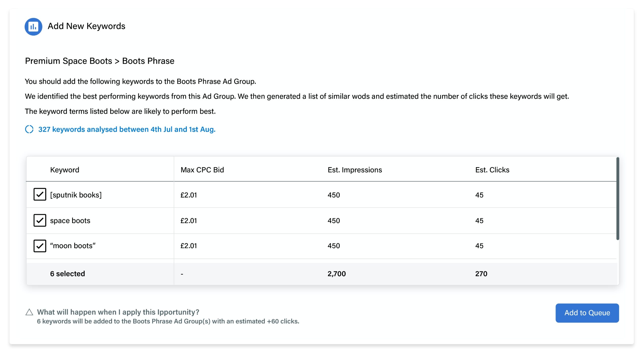The height and width of the screenshot is (355, 644).
Task: Click the space boots keyword label
Action: 70,220
